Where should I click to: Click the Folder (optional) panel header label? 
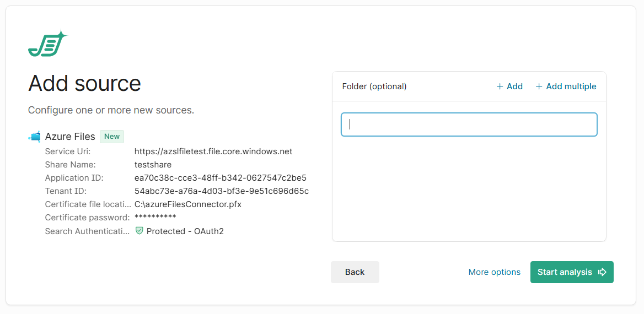click(x=374, y=86)
